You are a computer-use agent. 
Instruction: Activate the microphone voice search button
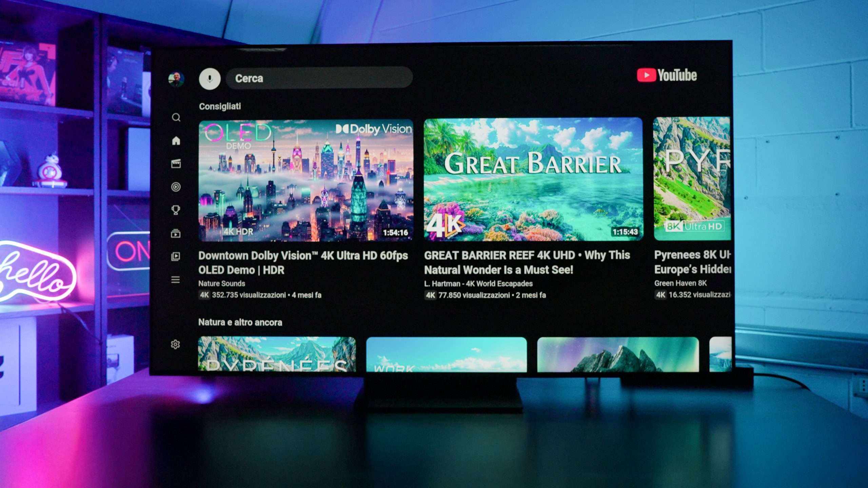click(x=210, y=79)
